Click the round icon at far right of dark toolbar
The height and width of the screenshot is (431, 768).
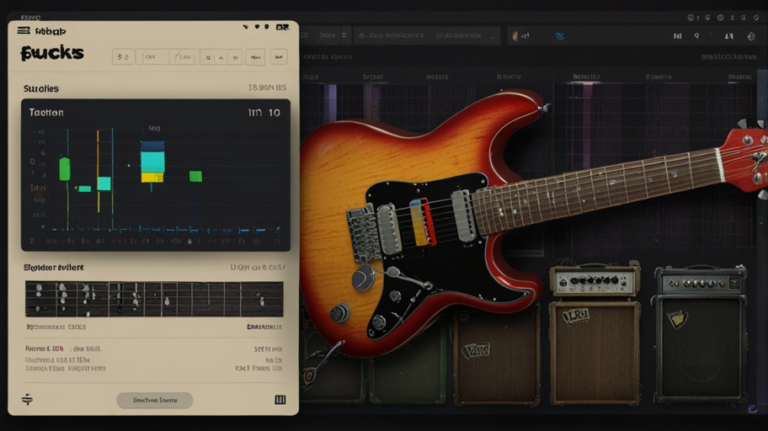751,36
